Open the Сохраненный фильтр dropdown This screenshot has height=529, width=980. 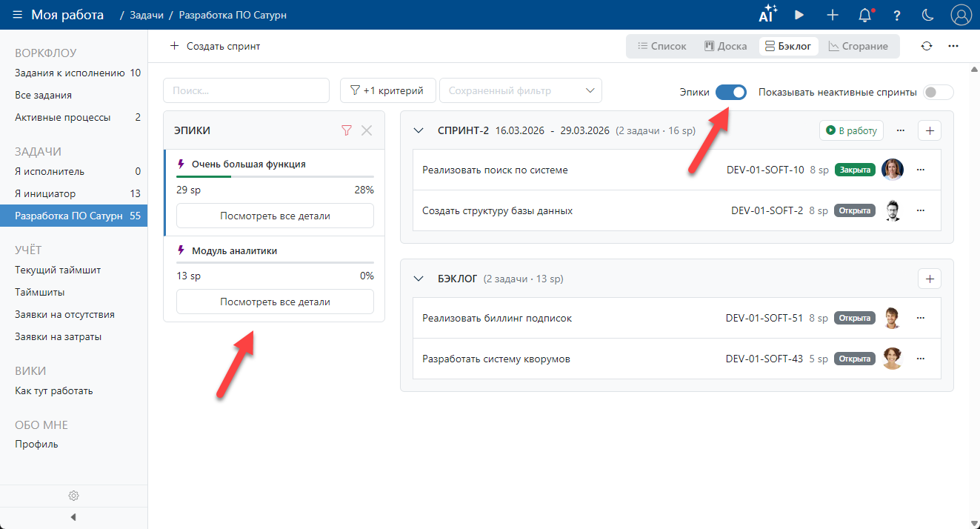pyautogui.click(x=520, y=90)
